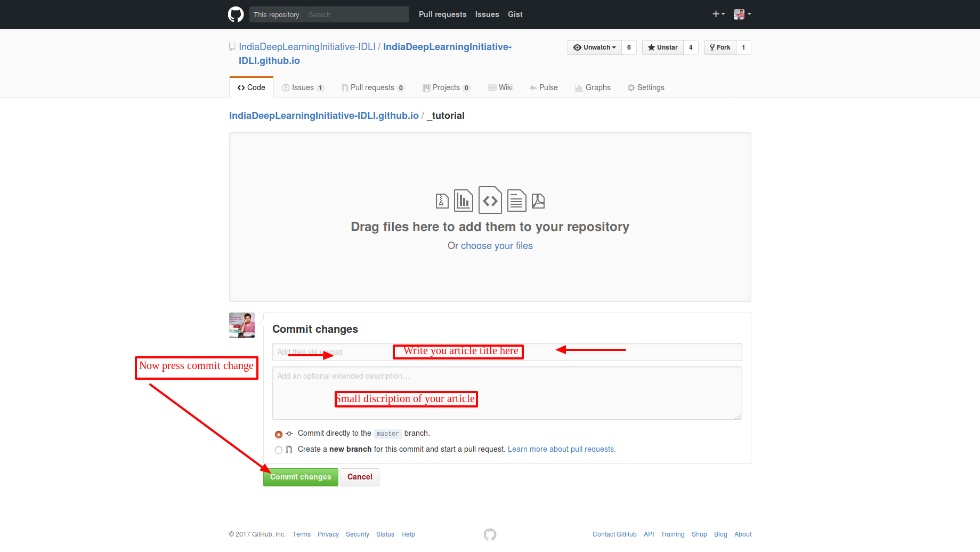Viewport: 980px width, 552px height.
Task: Select the repository Pull requests tab
Action: pos(373,87)
